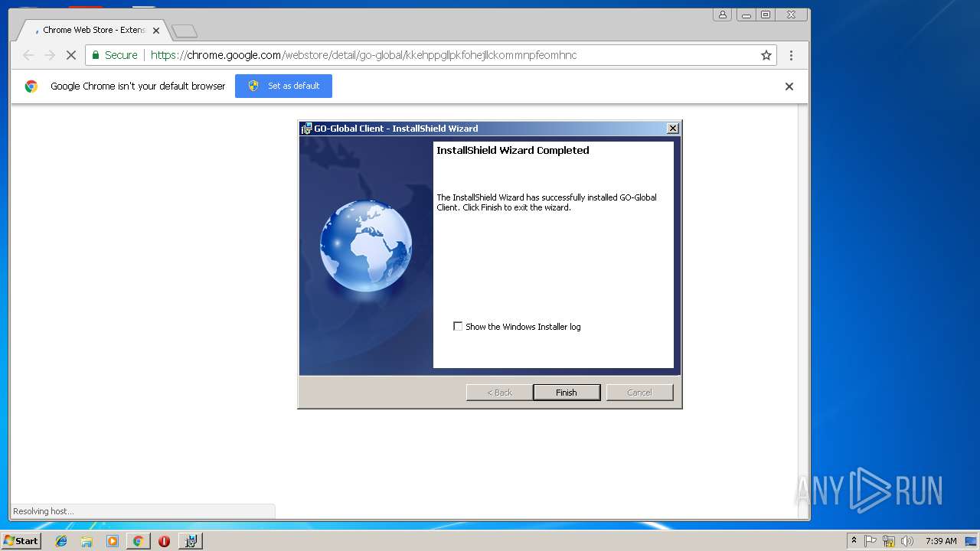This screenshot has width=980, height=551.
Task: Click the disabled Back button
Action: point(499,393)
